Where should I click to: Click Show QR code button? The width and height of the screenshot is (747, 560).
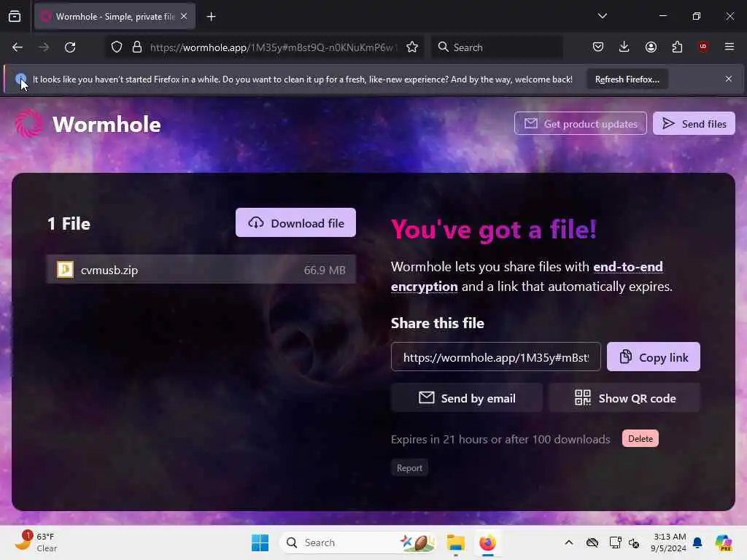click(624, 398)
